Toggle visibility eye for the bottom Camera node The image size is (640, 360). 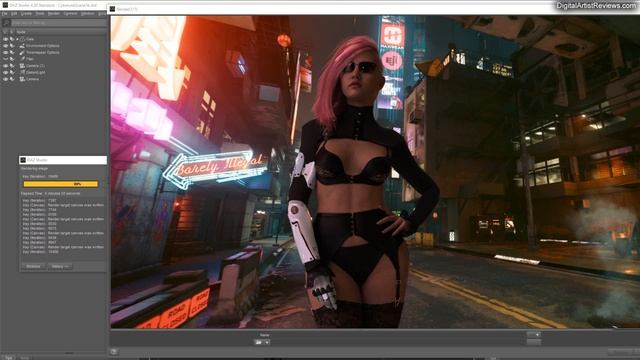[x=5, y=79]
